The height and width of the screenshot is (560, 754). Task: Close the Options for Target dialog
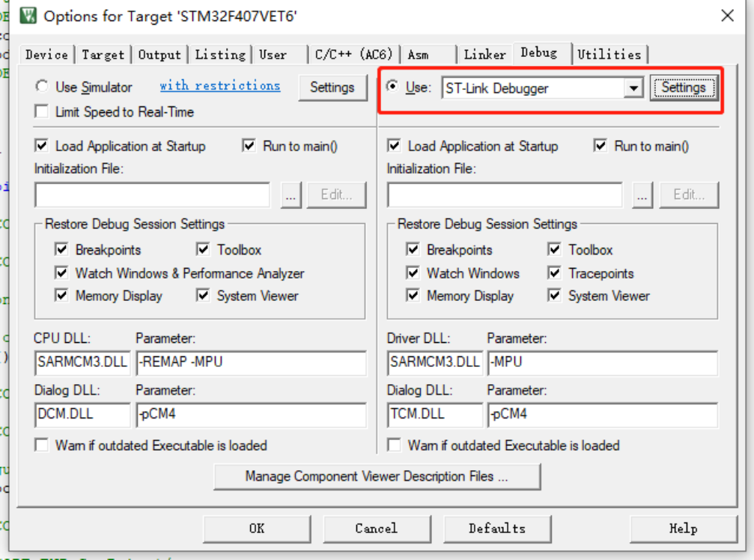(x=728, y=16)
